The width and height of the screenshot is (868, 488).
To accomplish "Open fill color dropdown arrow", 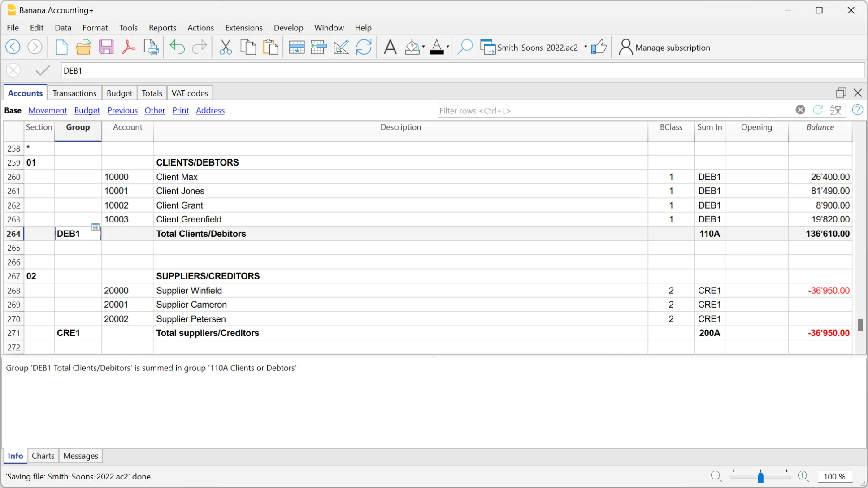I will tap(423, 47).
